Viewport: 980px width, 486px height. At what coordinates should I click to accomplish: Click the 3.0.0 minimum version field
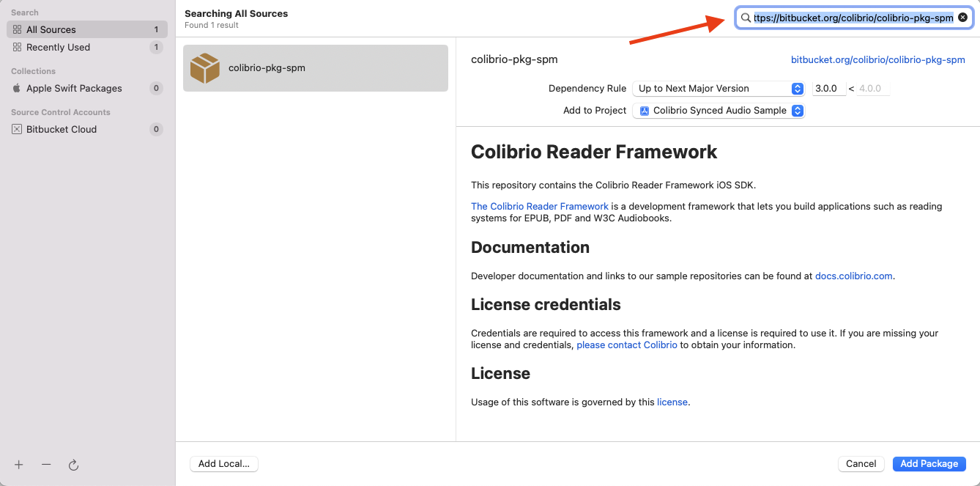tap(828, 89)
